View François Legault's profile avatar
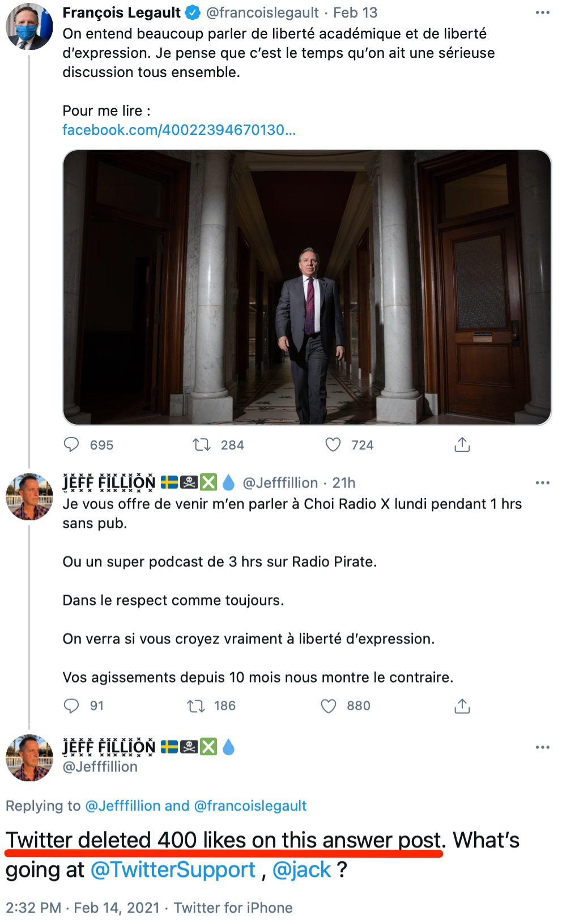The width and height of the screenshot is (562, 924). 29,26
